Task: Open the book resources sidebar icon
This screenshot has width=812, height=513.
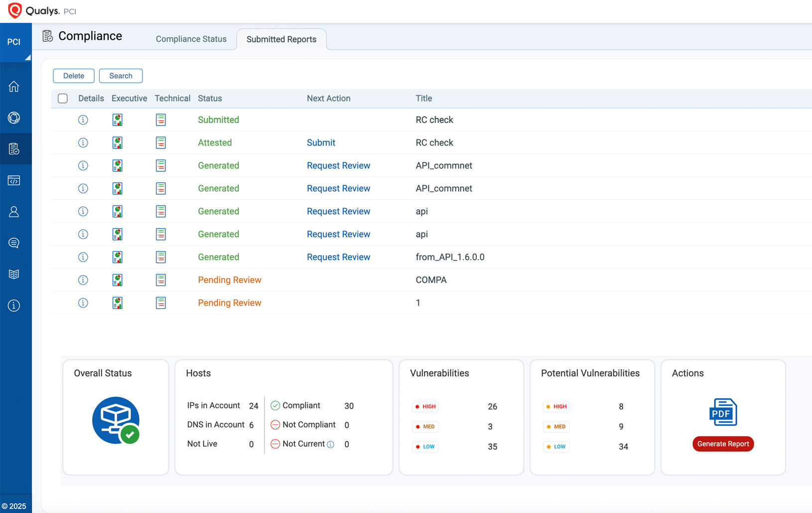Action: tap(14, 274)
